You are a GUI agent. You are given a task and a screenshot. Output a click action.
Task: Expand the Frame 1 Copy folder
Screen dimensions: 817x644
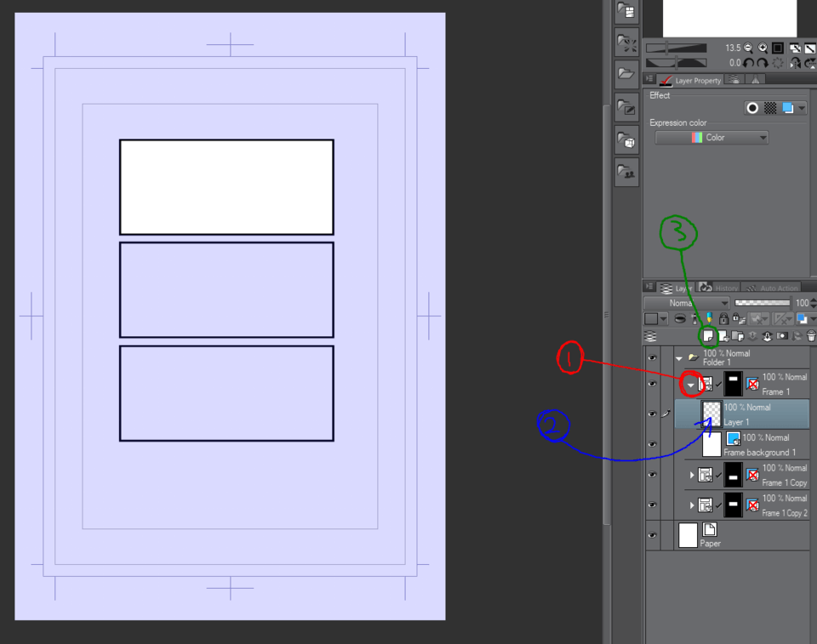[x=692, y=475]
